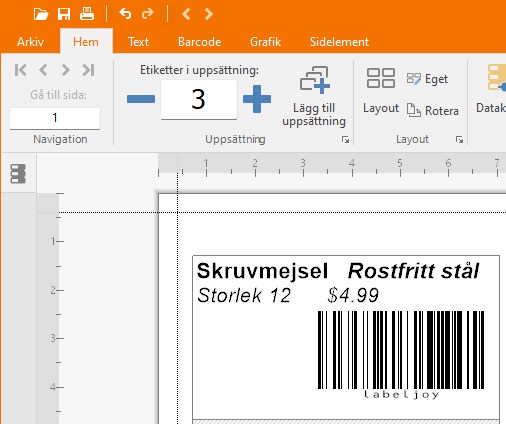Click the horizontal ruler at mark 3
Viewport: 506px width, 424px height.
(303, 164)
